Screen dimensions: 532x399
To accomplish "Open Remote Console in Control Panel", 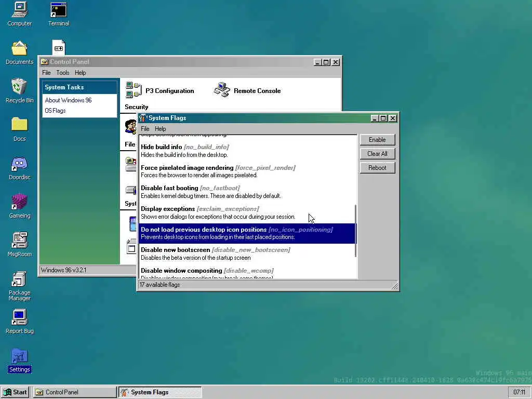I will pyautogui.click(x=247, y=90).
